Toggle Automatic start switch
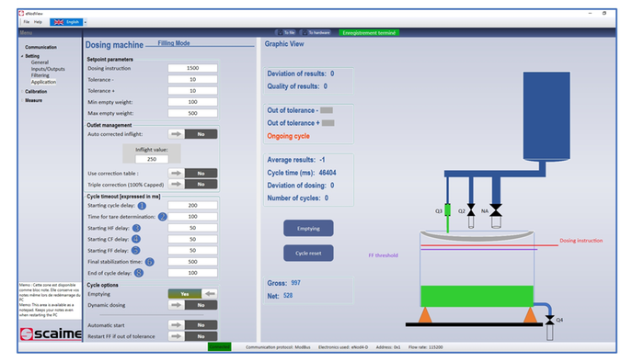This screenshot has width=644, height=362. point(192,325)
